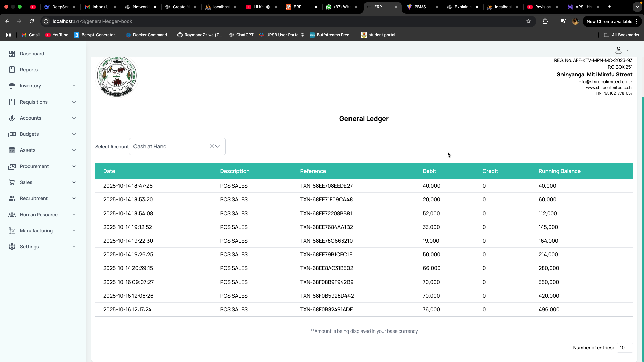Screen dimensions: 644x362
Task: Open the user profile icon menu
Action: 619,50
